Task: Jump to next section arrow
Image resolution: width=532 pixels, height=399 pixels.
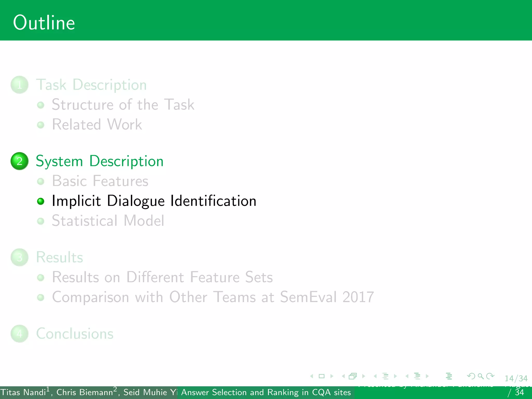Action: click(427, 376)
